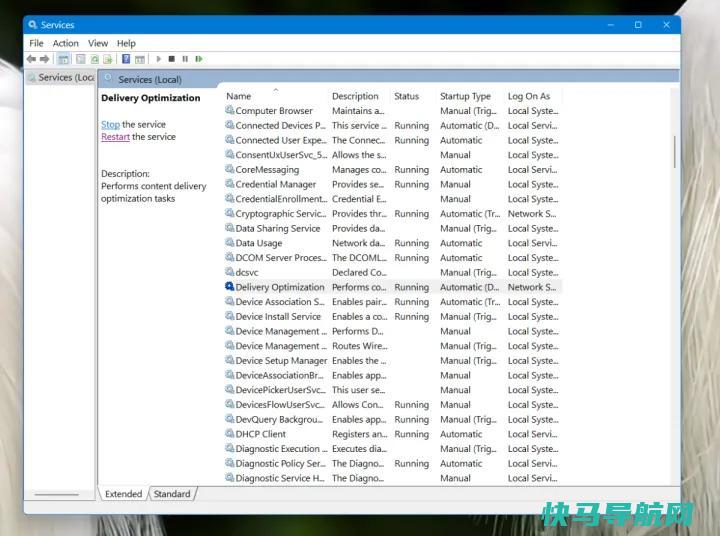Sort by the Description column header
The height and width of the screenshot is (536, 720).
pyautogui.click(x=355, y=96)
